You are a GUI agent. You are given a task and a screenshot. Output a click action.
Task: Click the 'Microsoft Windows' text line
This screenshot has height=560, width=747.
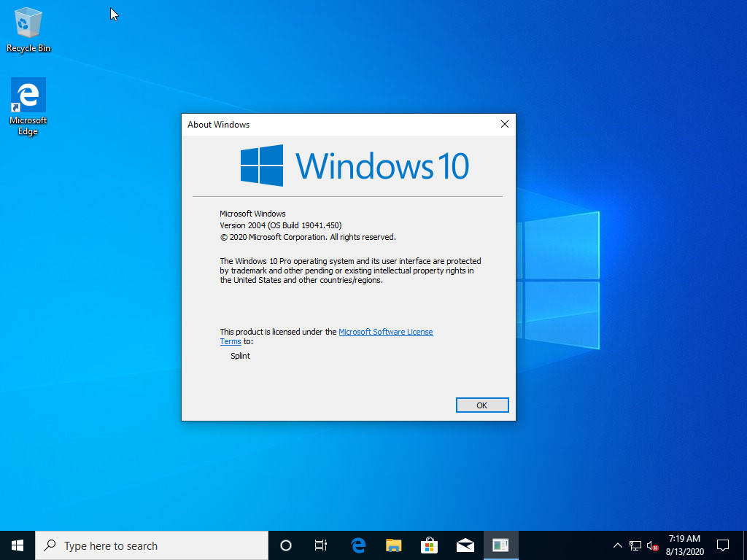(x=252, y=214)
